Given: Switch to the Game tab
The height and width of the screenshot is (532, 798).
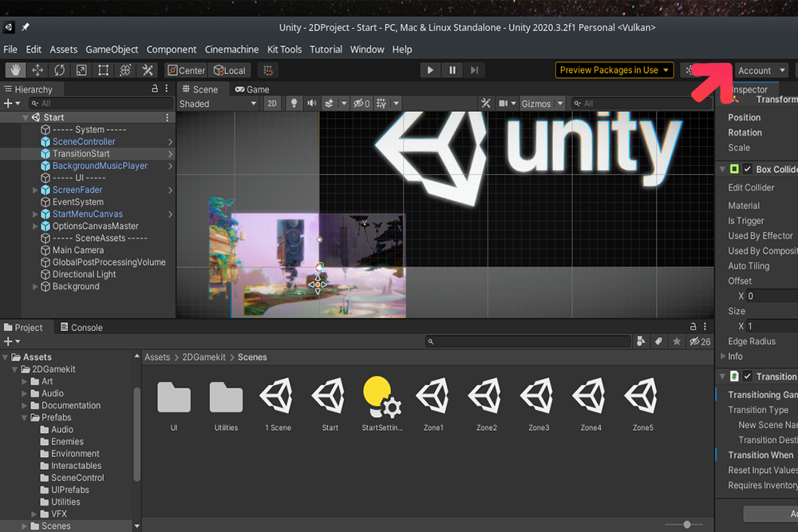Looking at the screenshot, I should pos(252,89).
